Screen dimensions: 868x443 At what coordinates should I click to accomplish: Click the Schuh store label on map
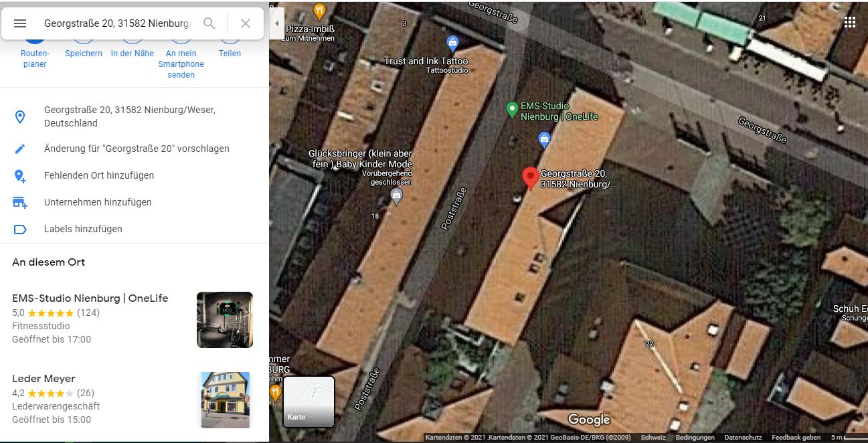pos(850,313)
